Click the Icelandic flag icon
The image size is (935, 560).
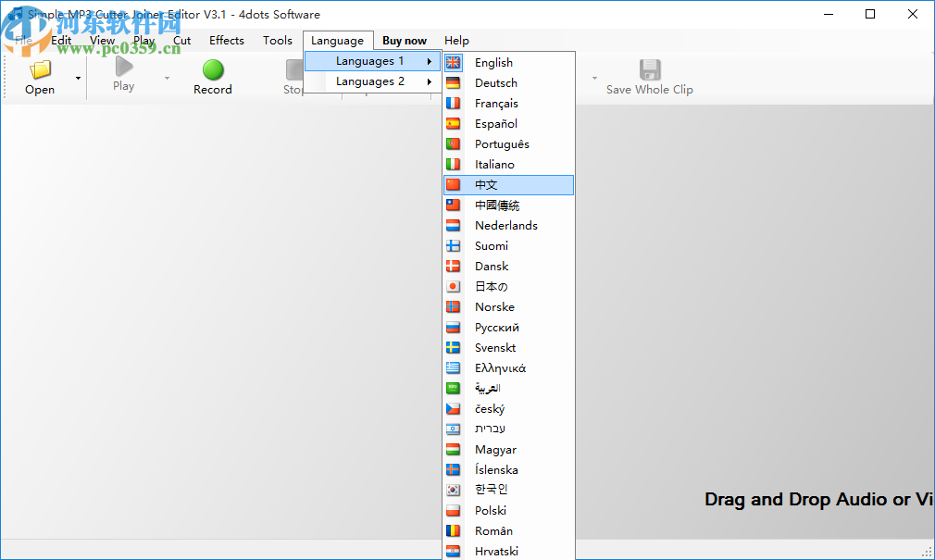[454, 469]
